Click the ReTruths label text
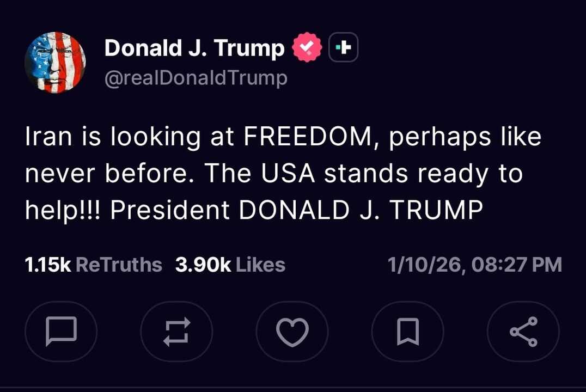The width and height of the screenshot is (586, 392). [x=125, y=265]
